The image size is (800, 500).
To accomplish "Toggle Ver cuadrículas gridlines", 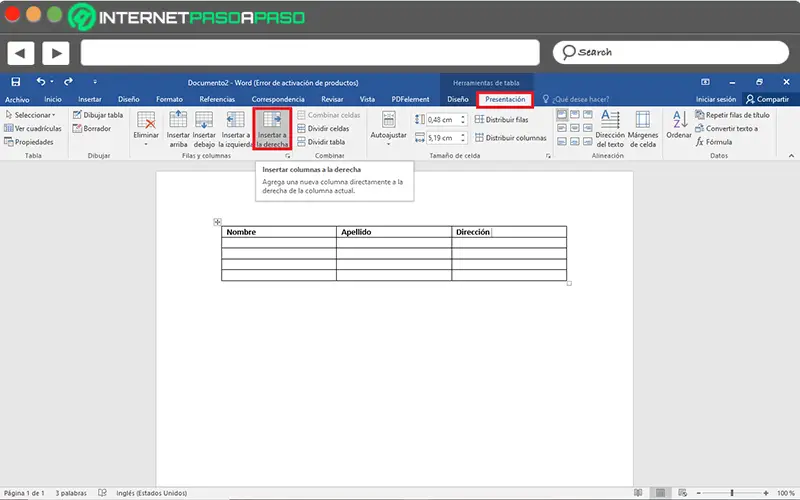I will pyautogui.click(x=33, y=129).
